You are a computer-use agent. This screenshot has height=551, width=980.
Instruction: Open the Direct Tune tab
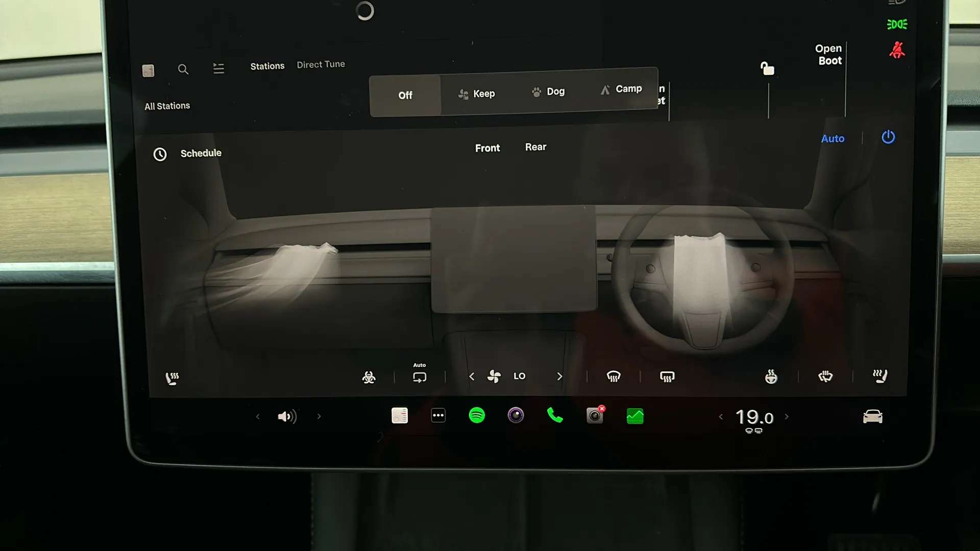tap(321, 64)
